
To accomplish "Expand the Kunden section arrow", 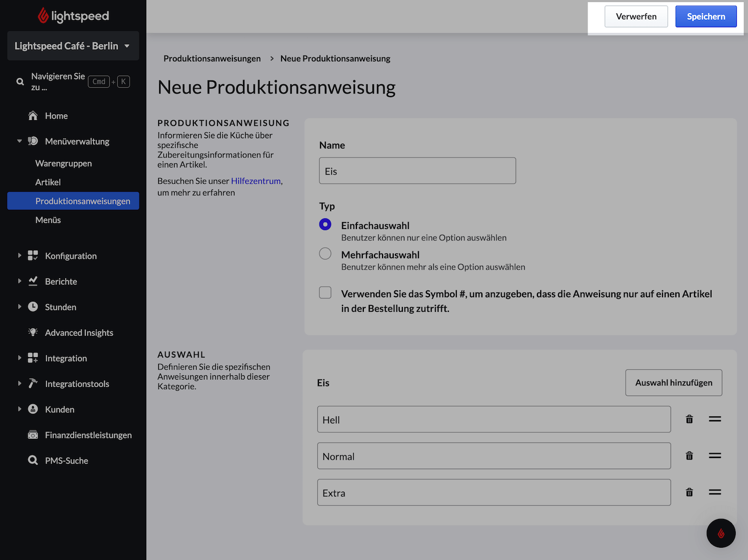I will tap(19, 409).
